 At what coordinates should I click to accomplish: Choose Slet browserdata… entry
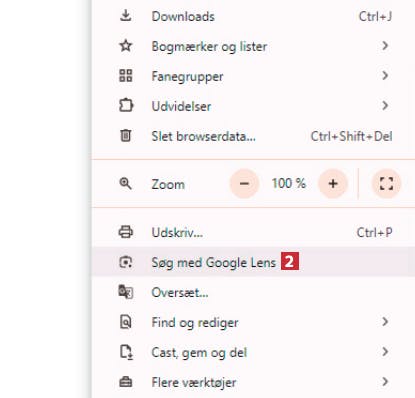[x=253, y=136]
